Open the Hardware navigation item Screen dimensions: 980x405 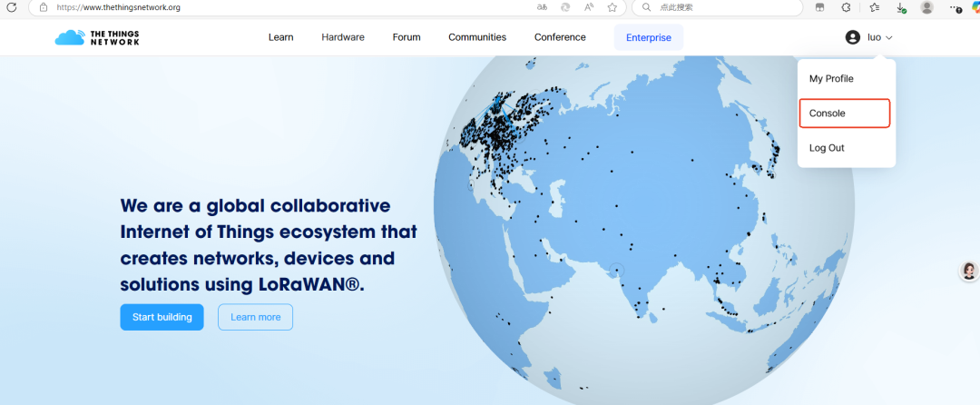342,37
